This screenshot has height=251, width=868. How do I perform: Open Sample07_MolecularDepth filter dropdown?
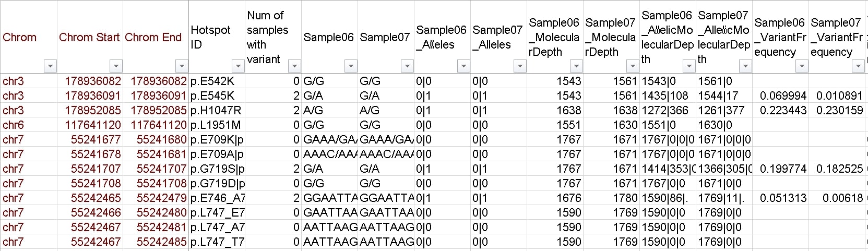633,66
